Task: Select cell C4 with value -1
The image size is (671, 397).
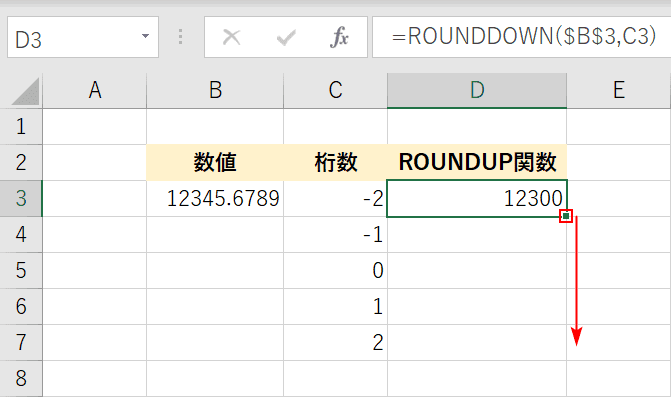Action: 336,234
